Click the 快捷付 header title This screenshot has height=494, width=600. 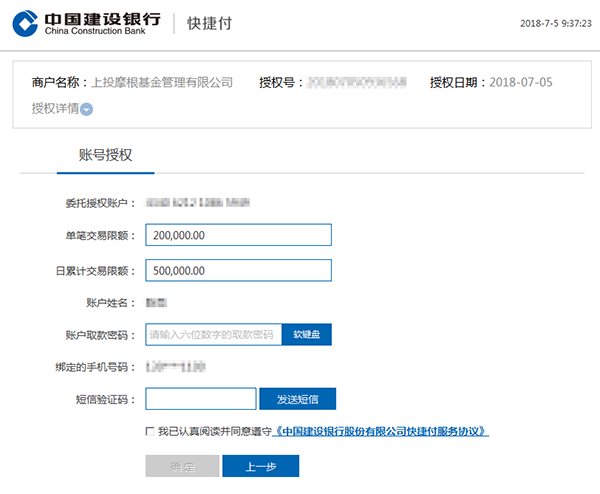coord(209,24)
